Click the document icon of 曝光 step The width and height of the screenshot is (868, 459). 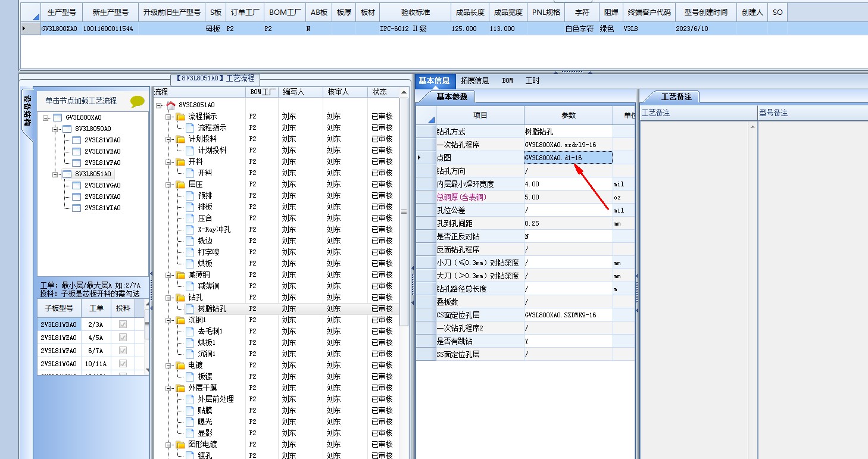[x=191, y=422]
